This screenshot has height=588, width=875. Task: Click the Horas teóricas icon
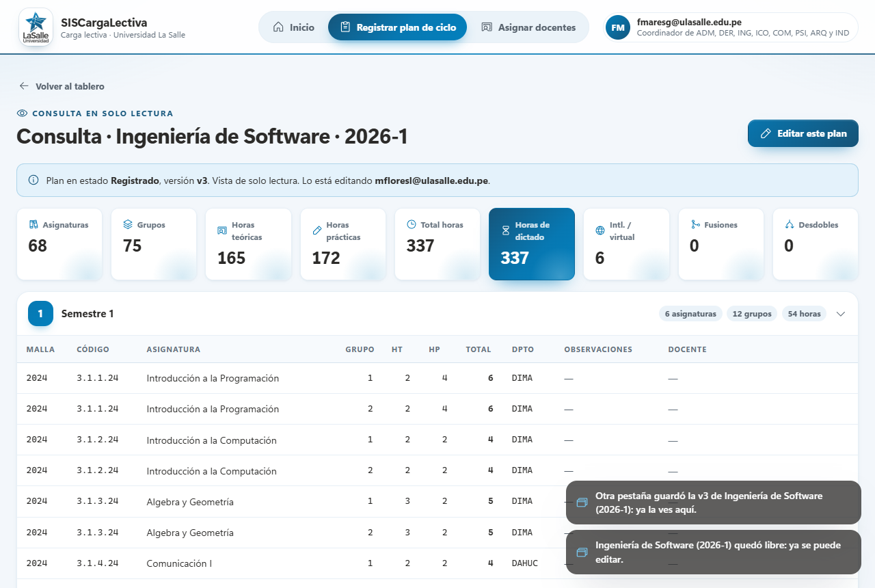(221, 230)
